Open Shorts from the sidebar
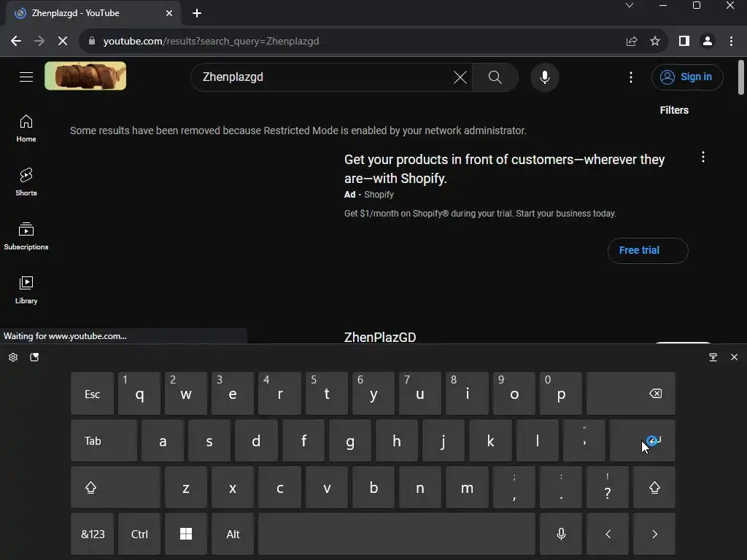The height and width of the screenshot is (560, 747). click(26, 182)
